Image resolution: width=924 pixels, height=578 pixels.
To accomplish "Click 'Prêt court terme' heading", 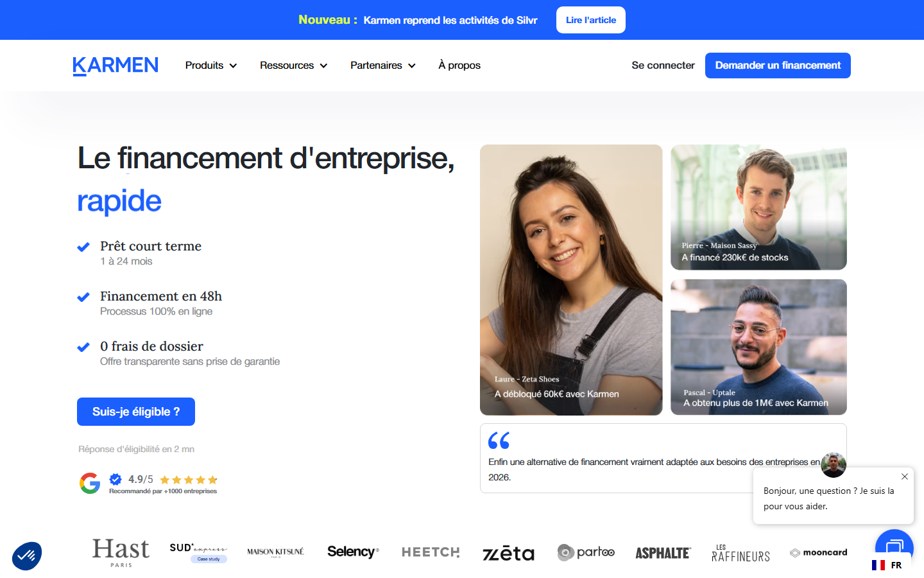I will point(151,246).
